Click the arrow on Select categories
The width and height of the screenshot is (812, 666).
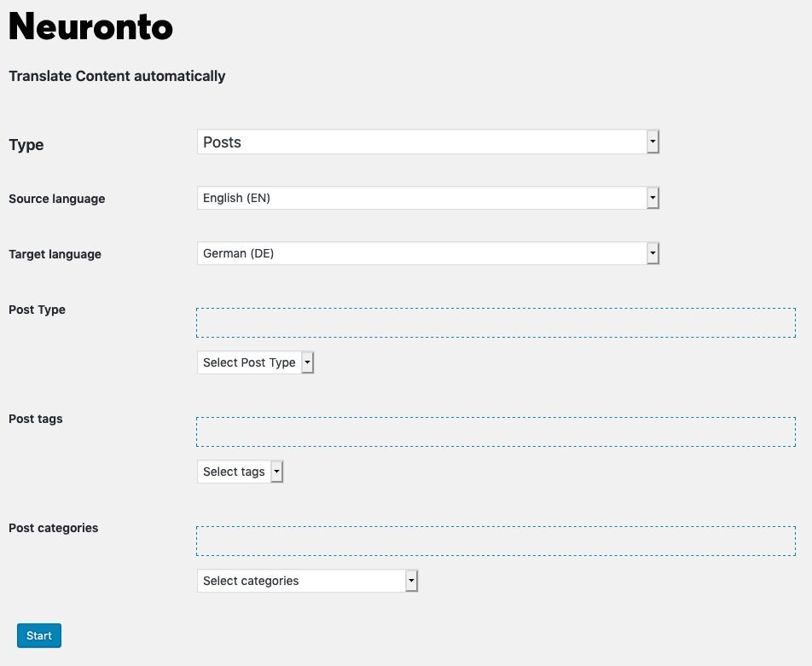tap(412, 581)
